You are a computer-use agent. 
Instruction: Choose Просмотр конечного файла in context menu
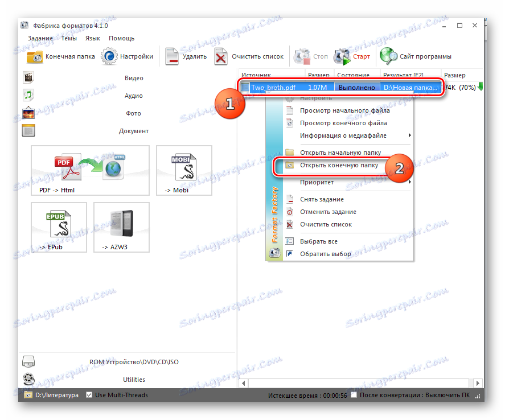click(343, 123)
